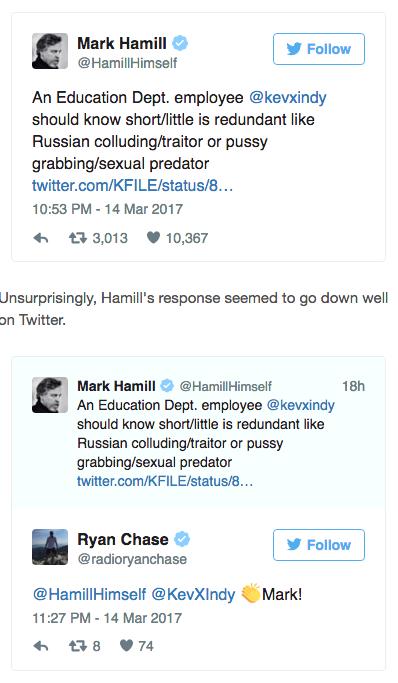
Task: Open the 10:53 PM - 14 Mar 2017 timestamp
Action: (107, 209)
